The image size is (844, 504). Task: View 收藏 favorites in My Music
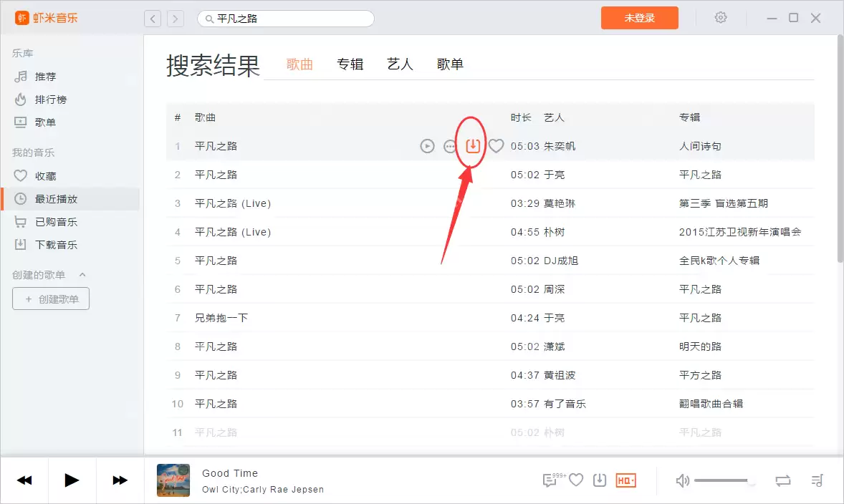[x=43, y=175]
